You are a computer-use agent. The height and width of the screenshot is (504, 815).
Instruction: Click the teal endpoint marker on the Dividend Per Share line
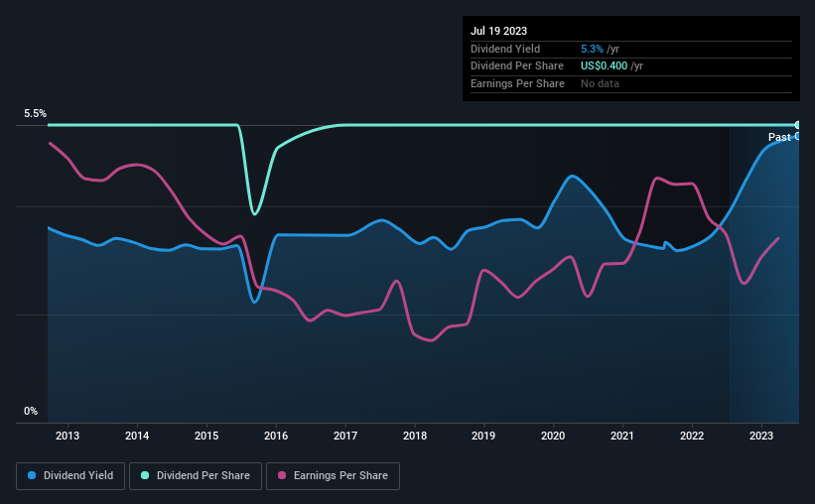797,125
